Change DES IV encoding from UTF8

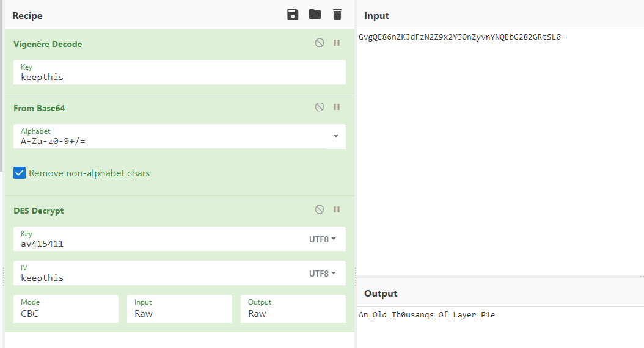322,274
